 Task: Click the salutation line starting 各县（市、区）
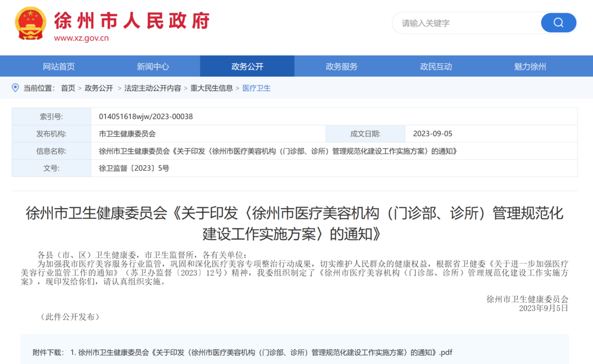143,255
